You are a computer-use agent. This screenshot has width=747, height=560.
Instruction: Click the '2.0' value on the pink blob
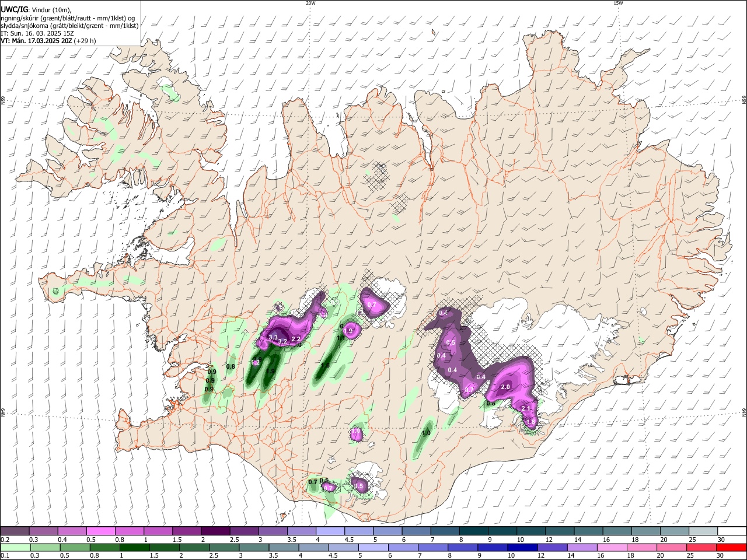505,387
